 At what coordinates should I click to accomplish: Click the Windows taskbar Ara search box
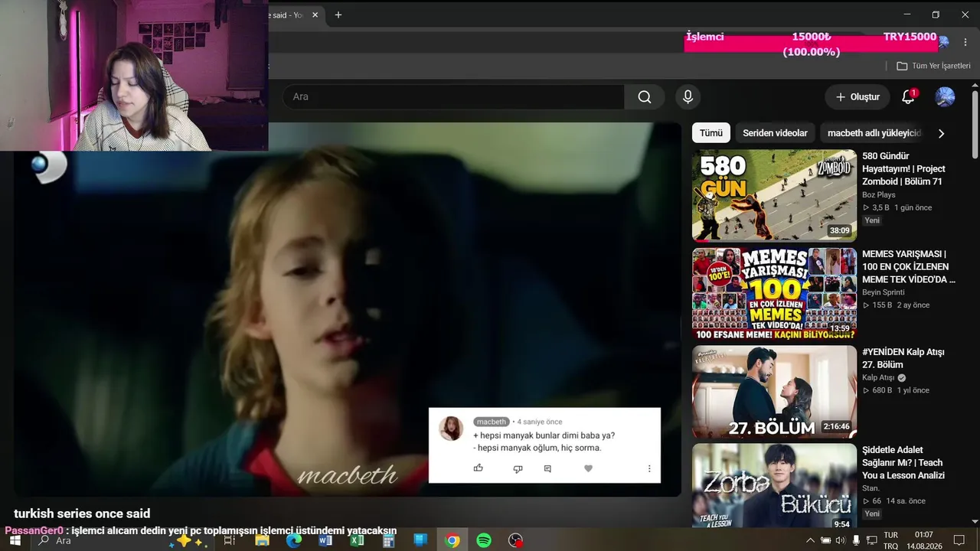click(x=121, y=540)
